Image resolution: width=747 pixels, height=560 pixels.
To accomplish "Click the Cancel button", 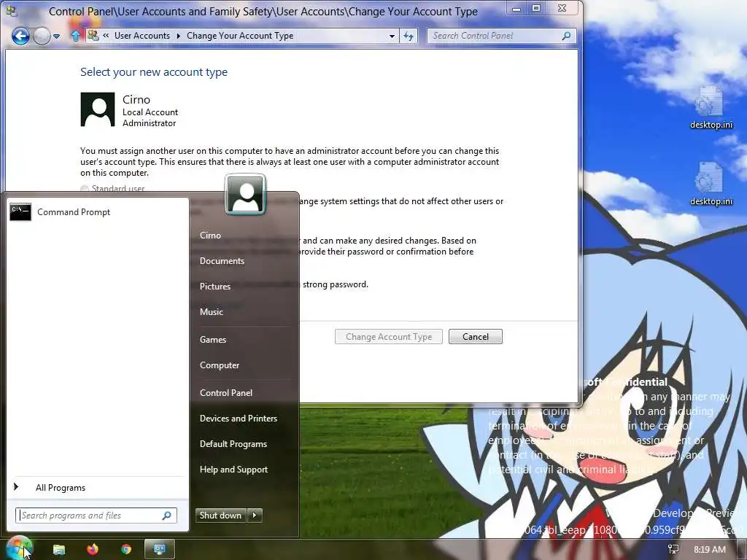I will (x=475, y=337).
